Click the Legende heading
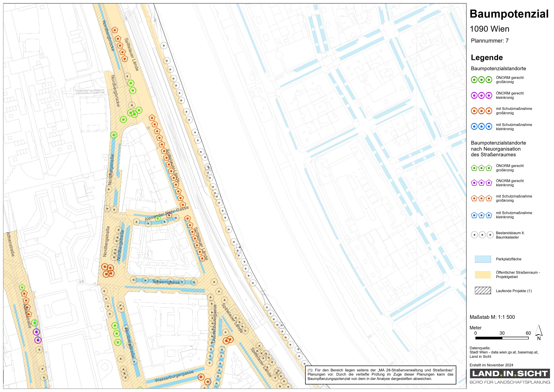Screen dimensions: 554x392 pos(487,57)
